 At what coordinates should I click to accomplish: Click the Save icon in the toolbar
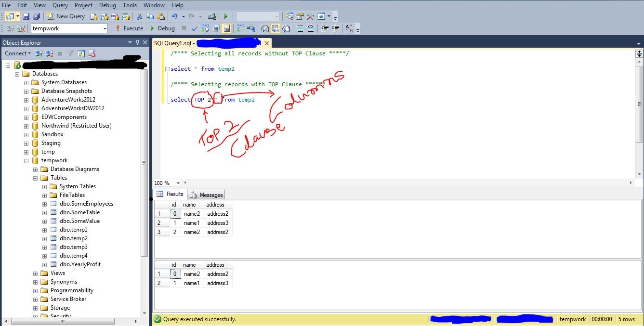coord(26,16)
